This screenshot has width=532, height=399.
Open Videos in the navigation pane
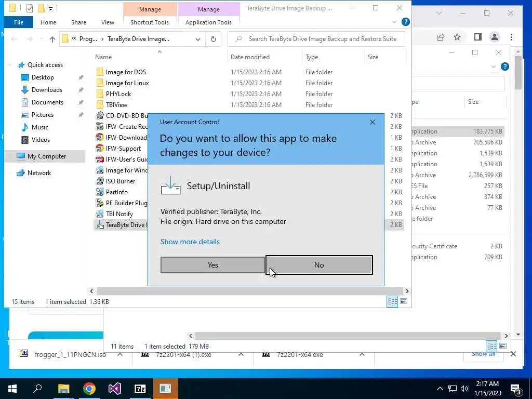[41, 140]
